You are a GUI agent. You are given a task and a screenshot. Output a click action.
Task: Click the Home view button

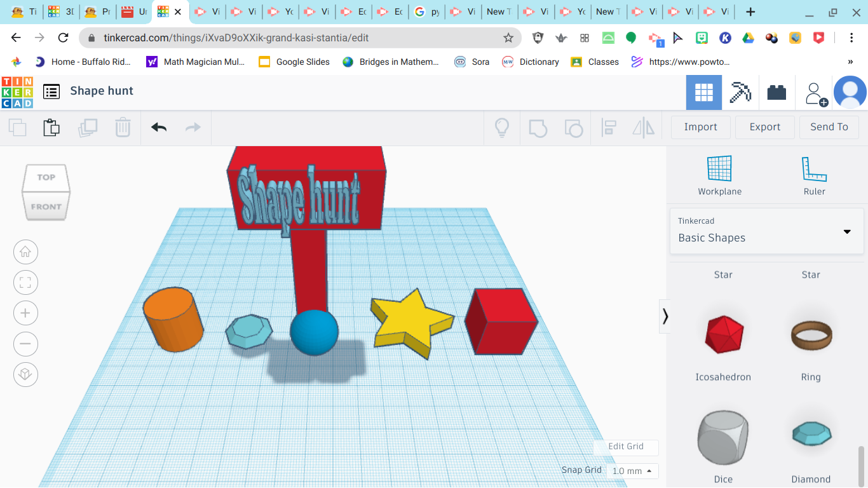25,252
